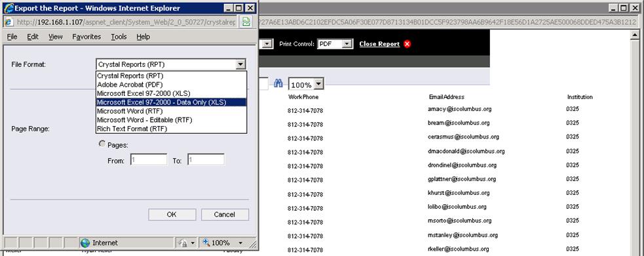Click email lolibo@iscolumbus.org
Viewport: 644px width, 256px height.
(457, 207)
